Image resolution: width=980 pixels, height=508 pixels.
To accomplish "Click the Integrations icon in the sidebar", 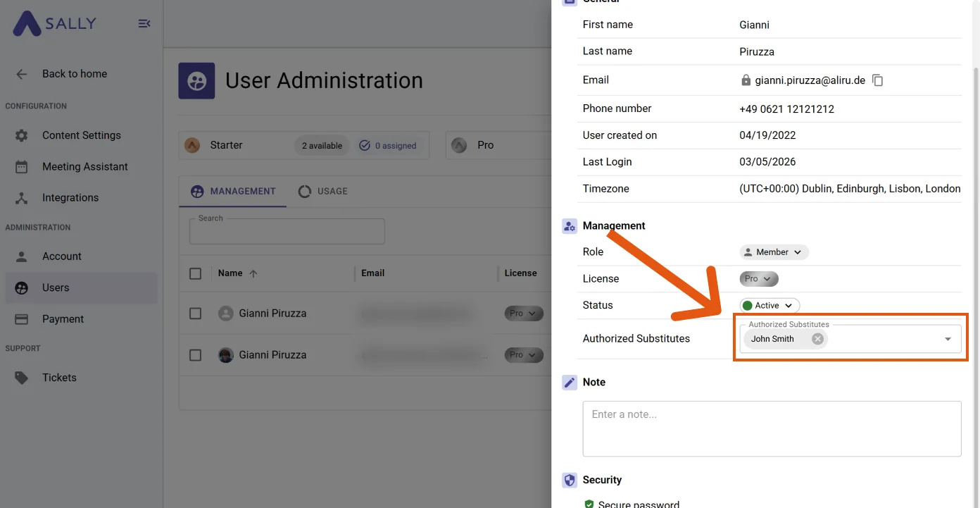I will tap(22, 198).
